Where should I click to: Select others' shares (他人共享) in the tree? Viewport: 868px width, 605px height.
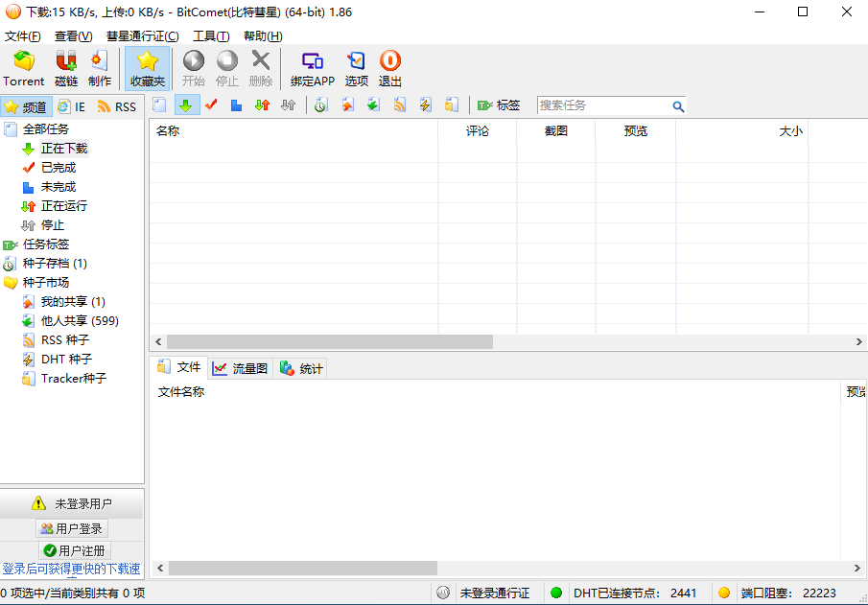tap(79, 320)
